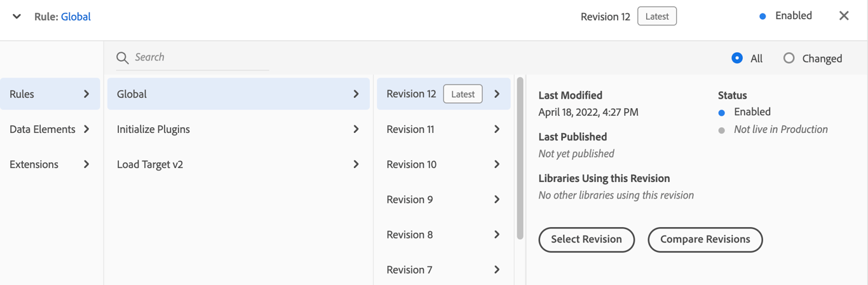The height and width of the screenshot is (285, 868).
Task: Click the Select Revision button
Action: pyautogui.click(x=586, y=239)
